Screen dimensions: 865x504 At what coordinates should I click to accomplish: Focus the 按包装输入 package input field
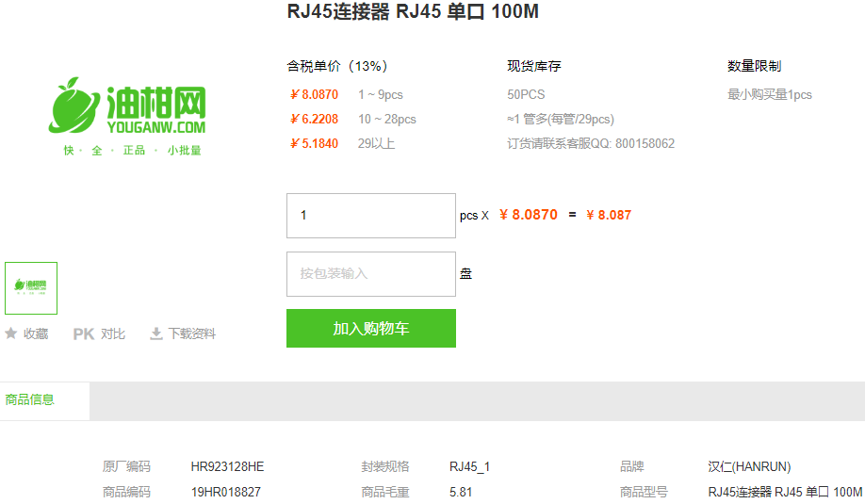(370, 274)
